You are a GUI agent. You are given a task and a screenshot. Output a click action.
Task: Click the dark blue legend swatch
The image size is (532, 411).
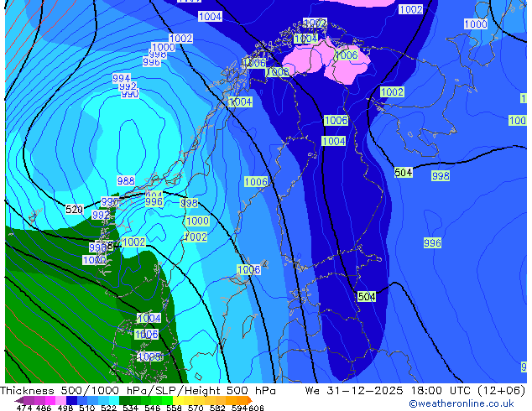click(71, 400)
